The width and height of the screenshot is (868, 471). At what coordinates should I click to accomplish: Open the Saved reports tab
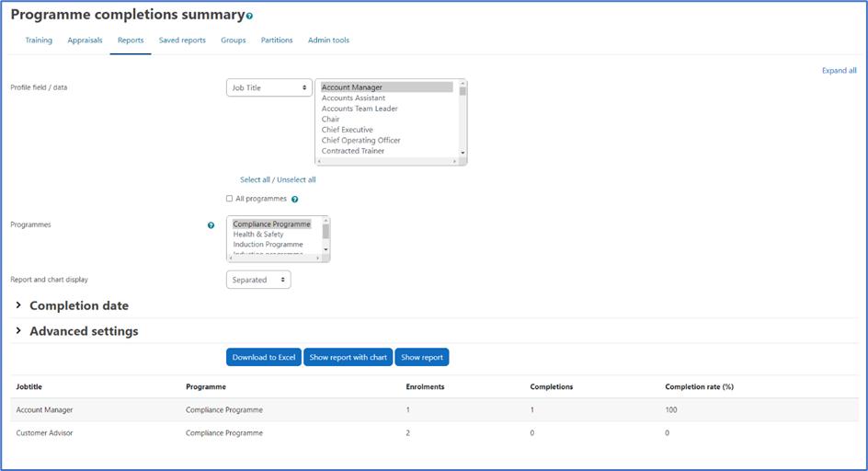182,40
